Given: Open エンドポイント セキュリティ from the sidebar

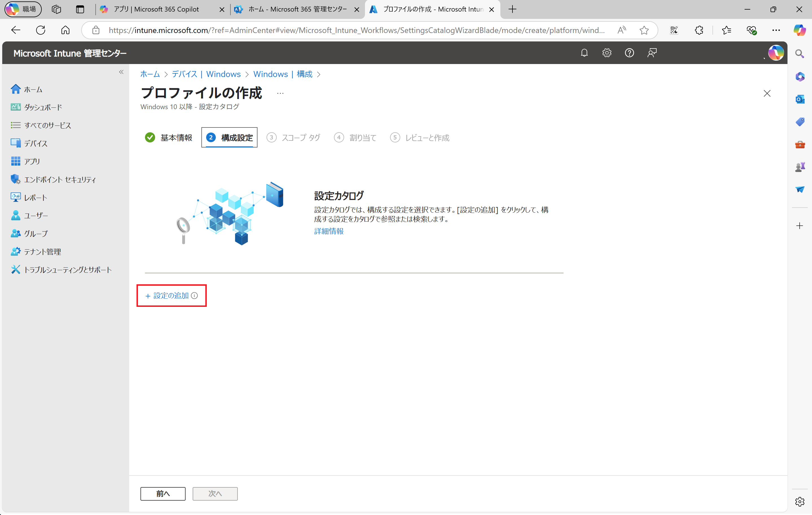Looking at the screenshot, I should [x=60, y=179].
